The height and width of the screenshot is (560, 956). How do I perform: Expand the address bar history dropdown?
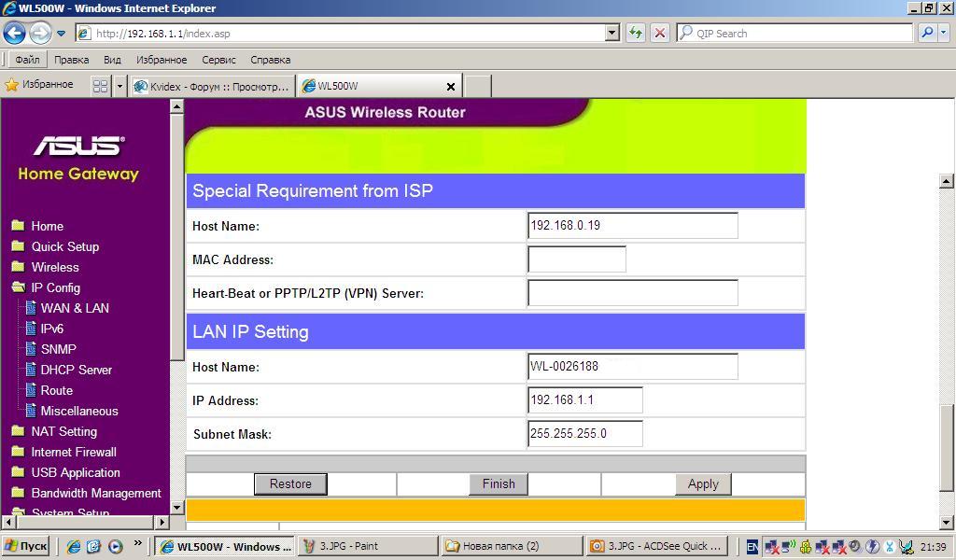point(612,34)
